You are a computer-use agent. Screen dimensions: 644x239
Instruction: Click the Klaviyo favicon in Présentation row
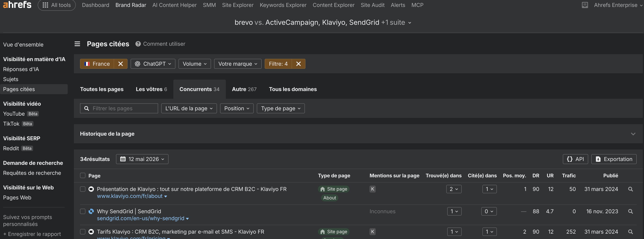point(91,189)
